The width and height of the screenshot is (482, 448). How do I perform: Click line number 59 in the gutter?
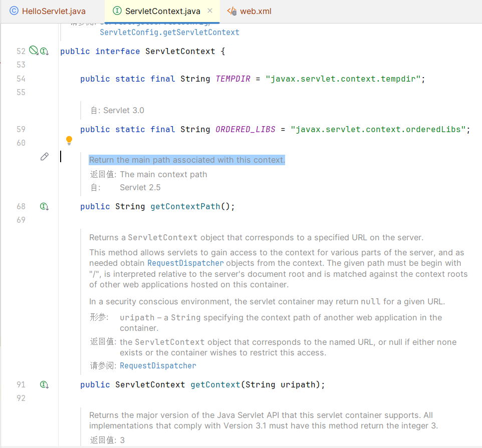21,129
